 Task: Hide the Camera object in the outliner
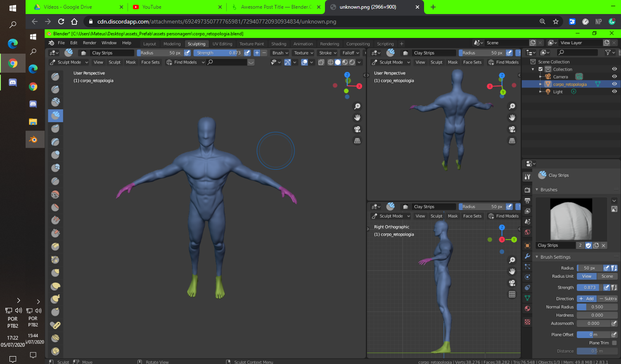click(614, 76)
